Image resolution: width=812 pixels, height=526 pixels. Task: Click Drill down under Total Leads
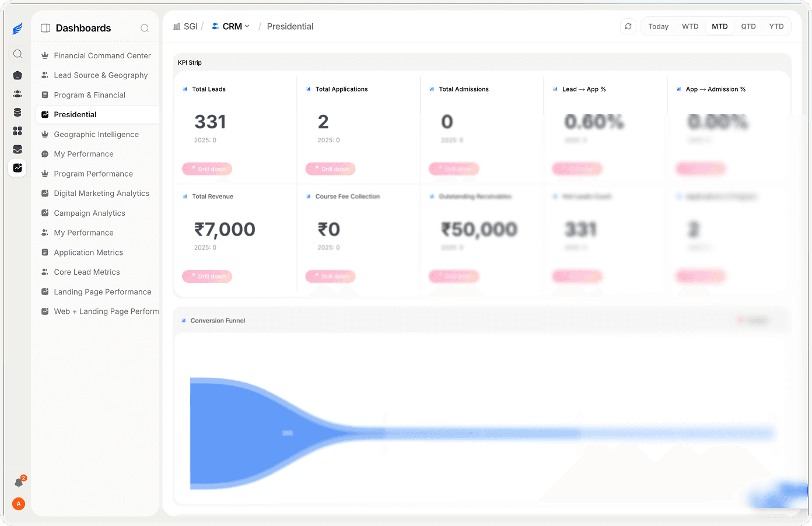(207, 169)
